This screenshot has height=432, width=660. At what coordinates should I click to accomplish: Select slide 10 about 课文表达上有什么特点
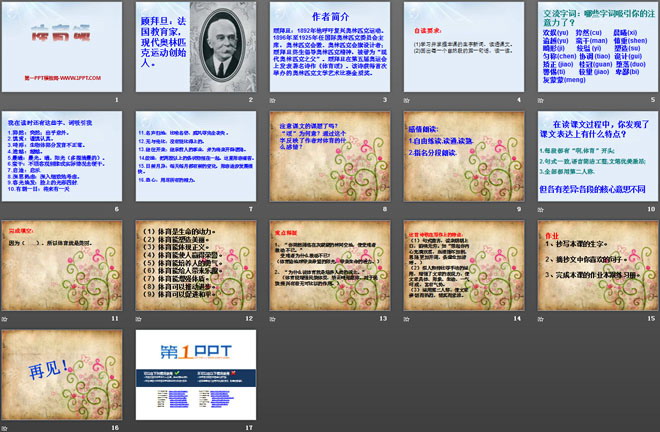598,156
